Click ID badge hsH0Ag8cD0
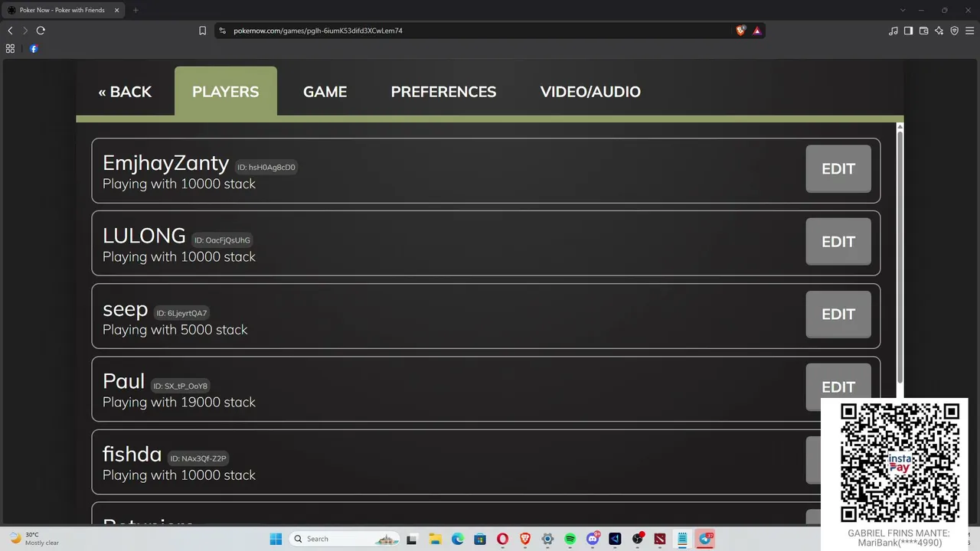 [x=266, y=167]
